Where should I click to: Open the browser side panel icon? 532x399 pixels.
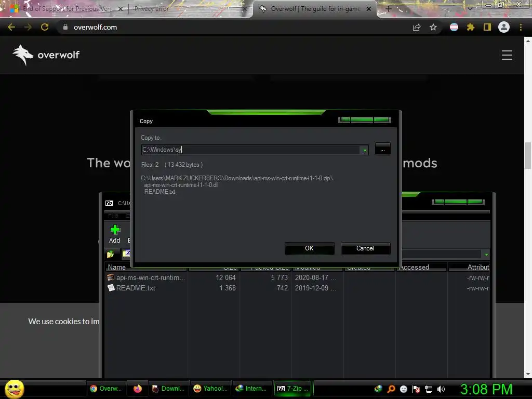tap(487, 27)
